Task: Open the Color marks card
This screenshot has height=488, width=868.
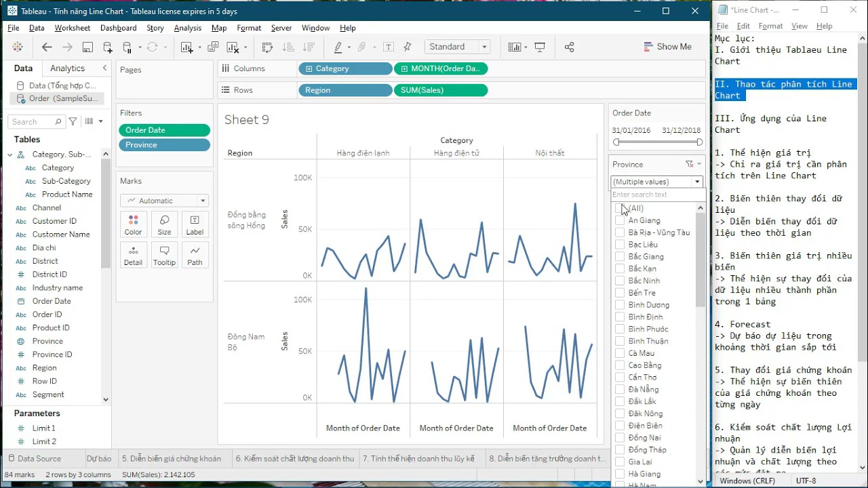Action: click(x=134, y=225)
